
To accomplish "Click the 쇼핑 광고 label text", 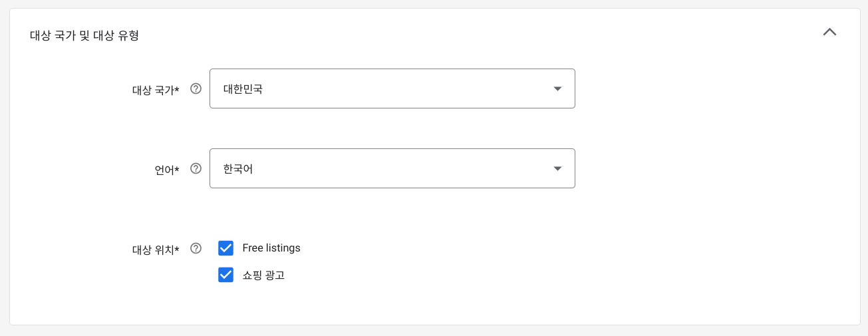I will pyautogui.click(x=263, y=275).
